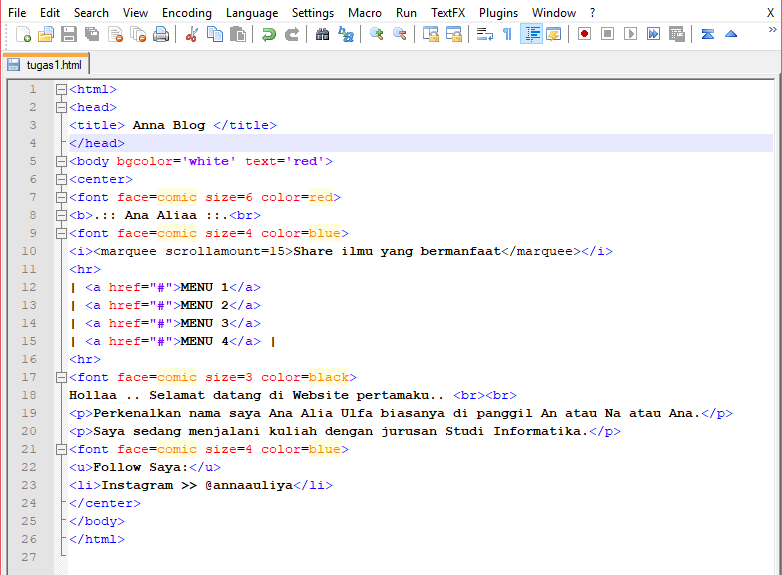Redo the change with the Redo arrow icon
Viewport: 782px width, 575px height.
(x=292, y=34)
